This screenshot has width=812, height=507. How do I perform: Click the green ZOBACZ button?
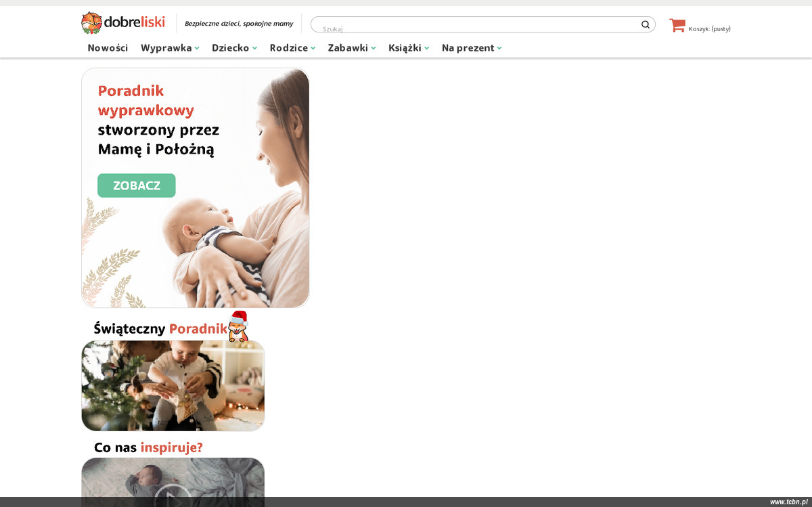pos(137,185)
